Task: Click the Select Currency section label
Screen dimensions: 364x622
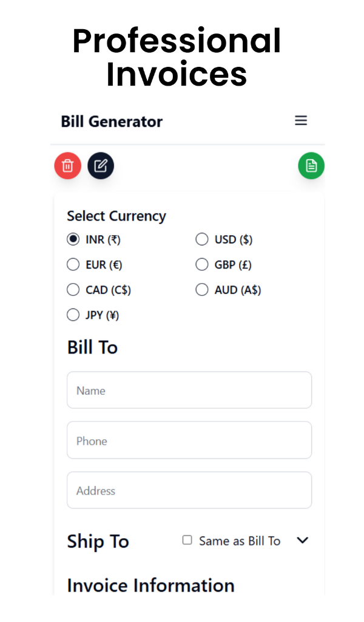Action: coord(116,216)
